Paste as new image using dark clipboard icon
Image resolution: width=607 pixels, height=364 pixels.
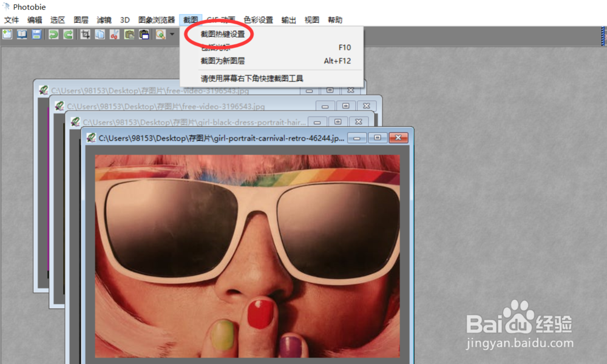click(x=144, y=35)
